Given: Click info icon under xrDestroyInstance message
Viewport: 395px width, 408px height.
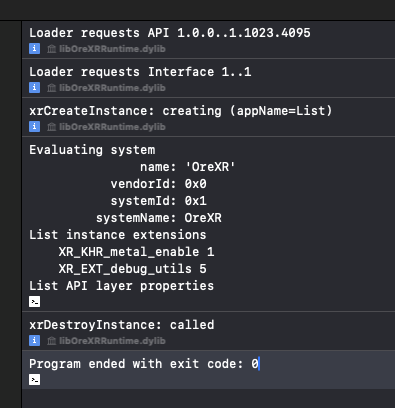Looking at the screenshot, I should (34, 341).
